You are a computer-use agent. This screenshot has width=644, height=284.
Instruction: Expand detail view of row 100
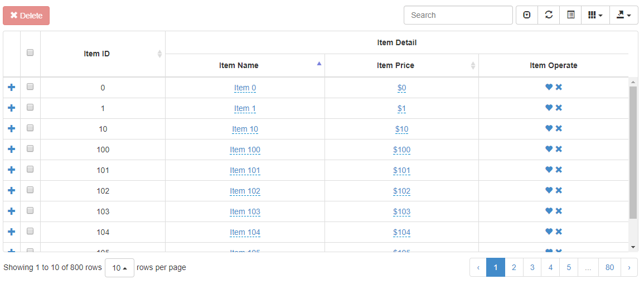click(x=12, y=149)
